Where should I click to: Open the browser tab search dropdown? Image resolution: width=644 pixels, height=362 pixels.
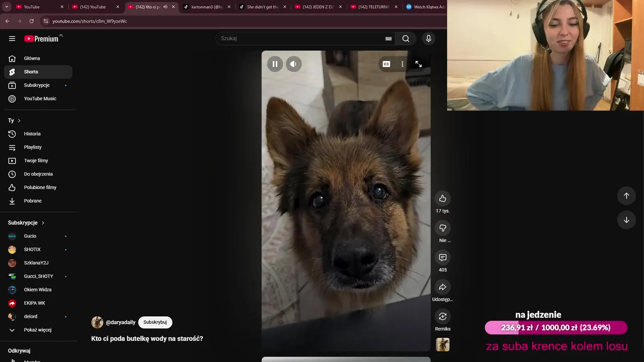click(7, 7)
